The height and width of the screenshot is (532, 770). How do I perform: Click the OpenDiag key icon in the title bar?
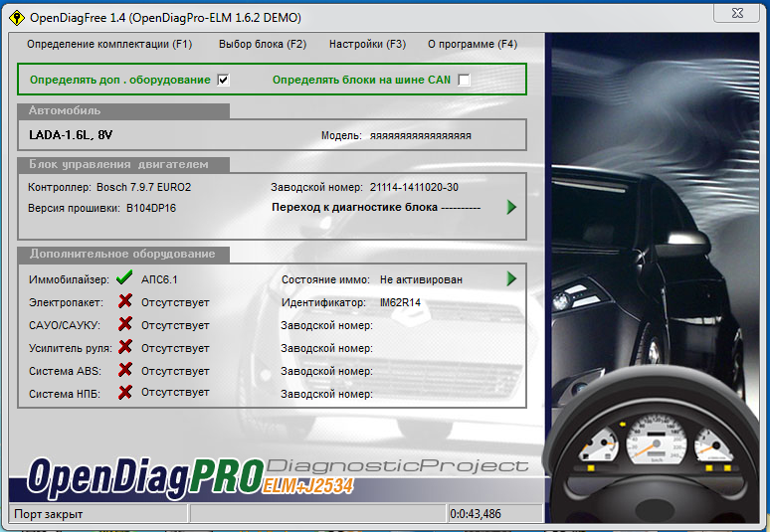[x=17, y=18]
